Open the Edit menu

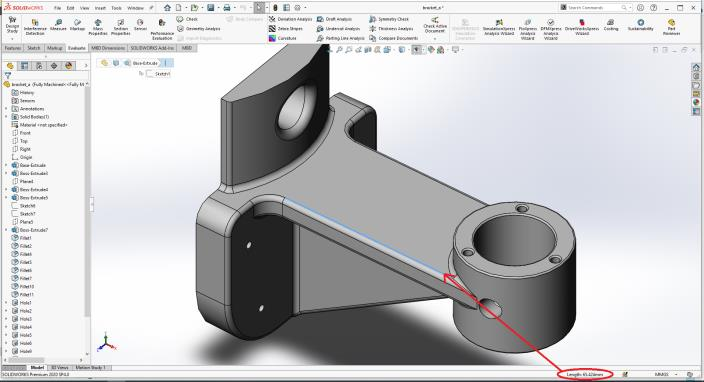click(70, 8)
